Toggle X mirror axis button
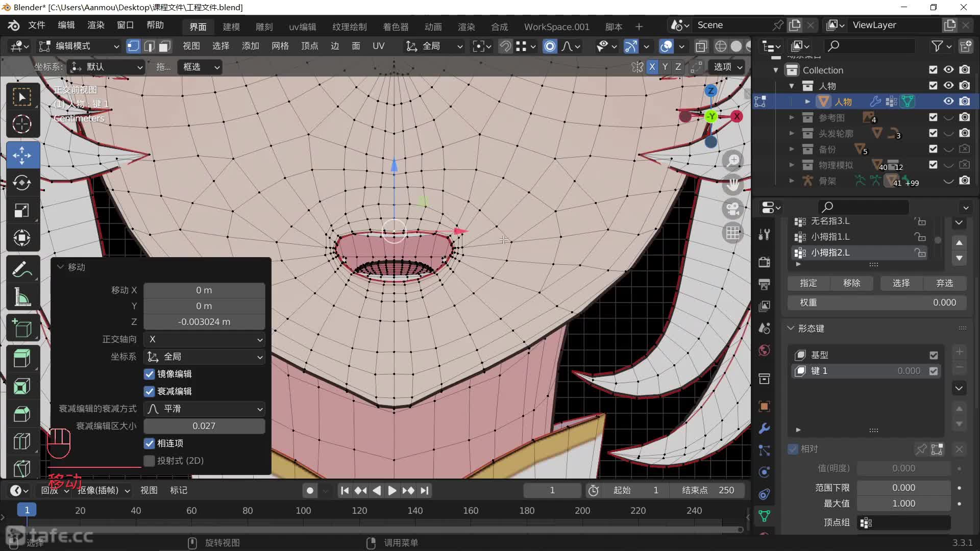Image resolution: width=980 pixels, height=551 pixels. [x=652, y=66]
